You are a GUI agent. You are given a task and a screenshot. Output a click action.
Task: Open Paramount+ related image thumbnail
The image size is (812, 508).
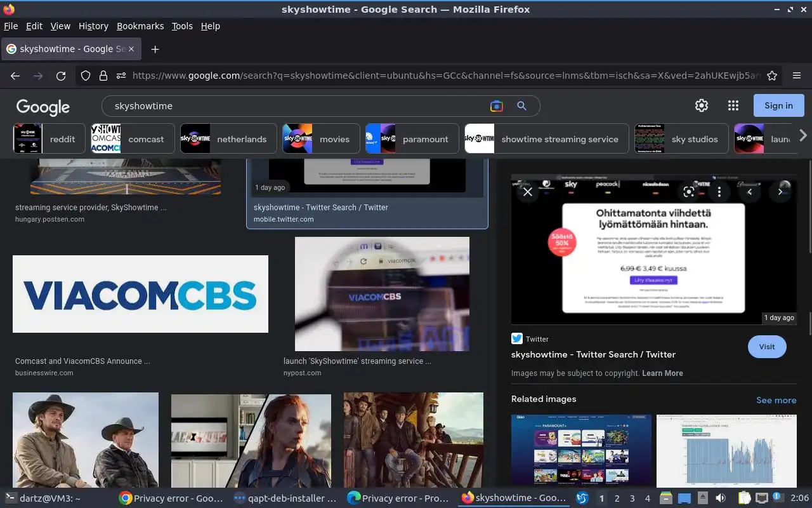tap(581, 451)
